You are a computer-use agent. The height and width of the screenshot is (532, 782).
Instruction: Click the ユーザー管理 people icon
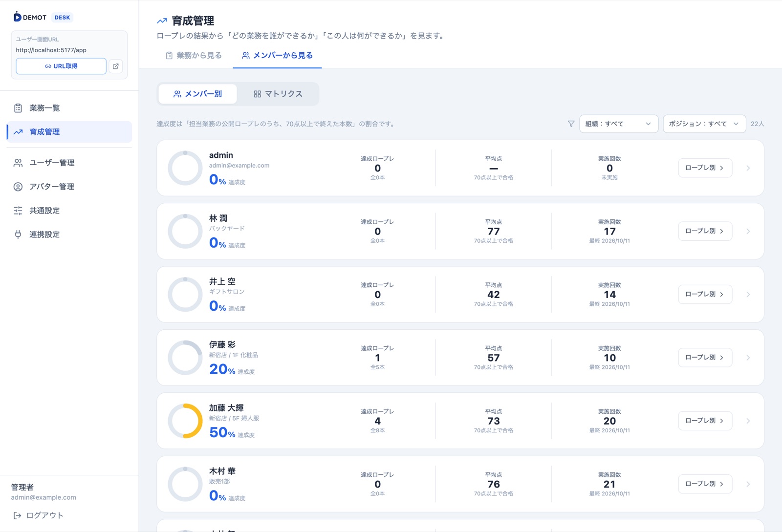point(18,163)
